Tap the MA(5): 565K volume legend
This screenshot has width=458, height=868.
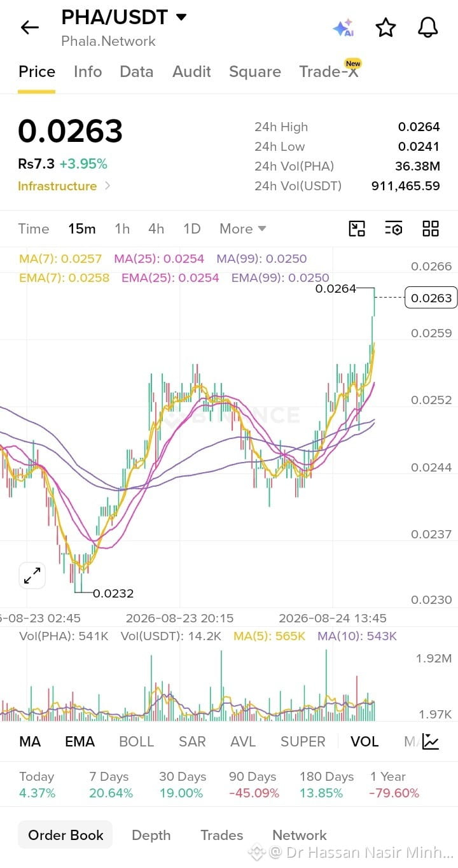pos(268,636)
